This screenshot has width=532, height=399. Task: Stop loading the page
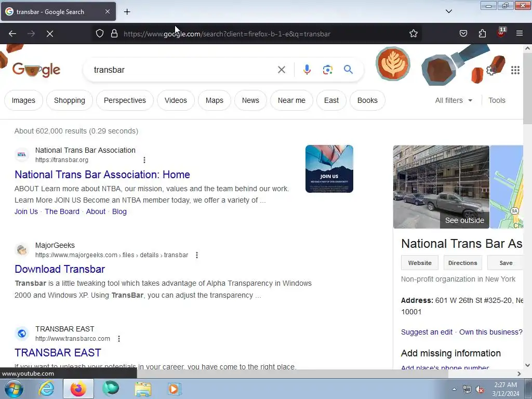49,34
